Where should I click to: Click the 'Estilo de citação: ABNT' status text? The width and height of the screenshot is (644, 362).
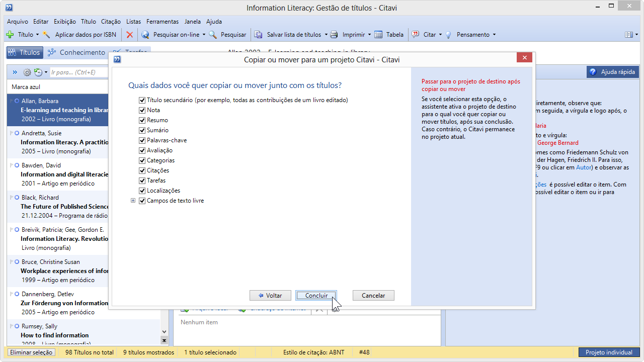pyautogui.click(x=314, y=352)
